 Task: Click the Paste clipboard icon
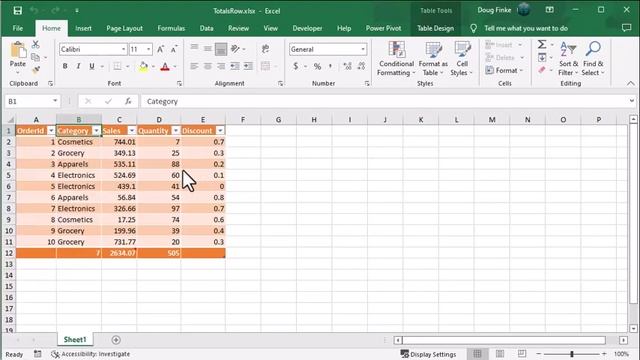[18, 51]
